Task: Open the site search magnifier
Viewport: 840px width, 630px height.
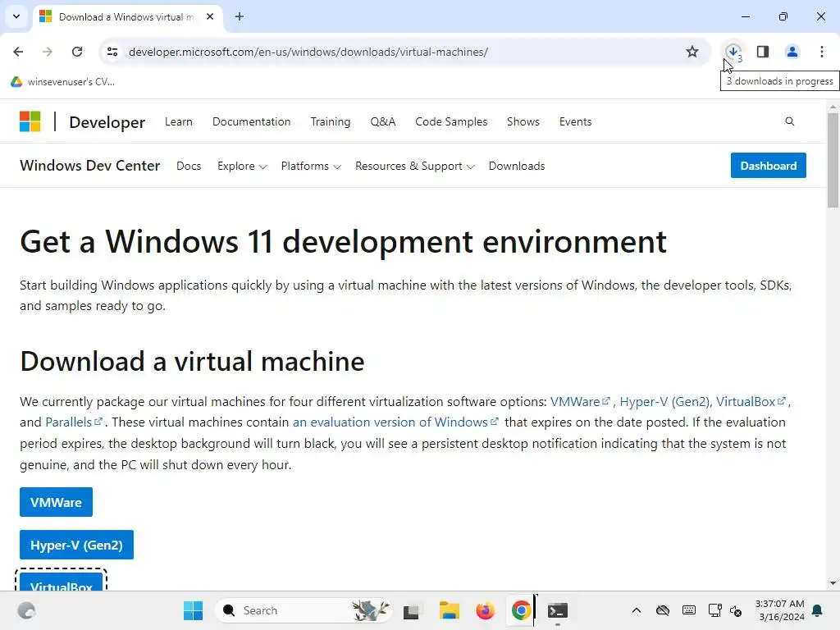Action: tap(790, 121)
